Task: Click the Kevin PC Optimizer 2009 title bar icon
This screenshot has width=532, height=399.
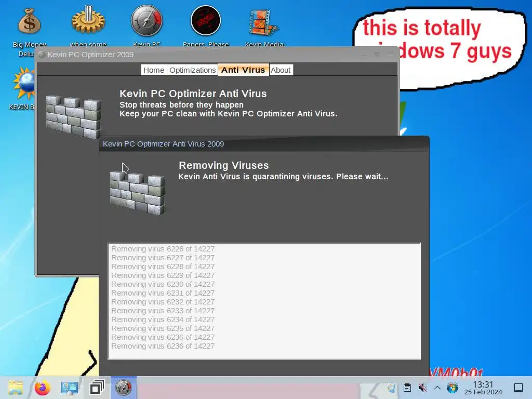Action: point(42,54)
